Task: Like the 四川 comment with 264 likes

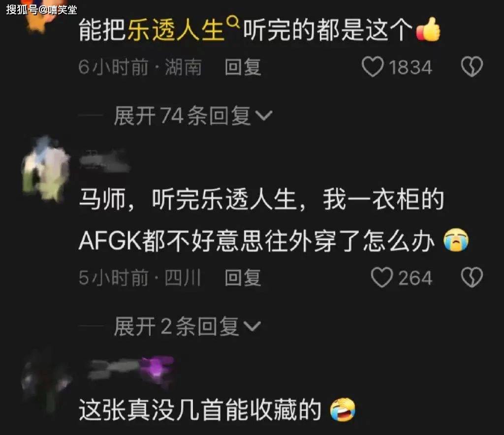Action: point(381,278)
